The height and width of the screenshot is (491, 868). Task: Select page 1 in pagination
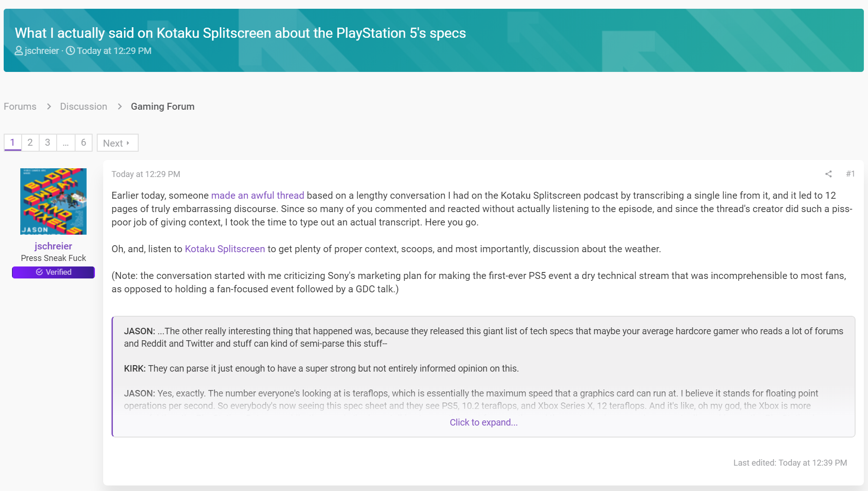[12, 142]
